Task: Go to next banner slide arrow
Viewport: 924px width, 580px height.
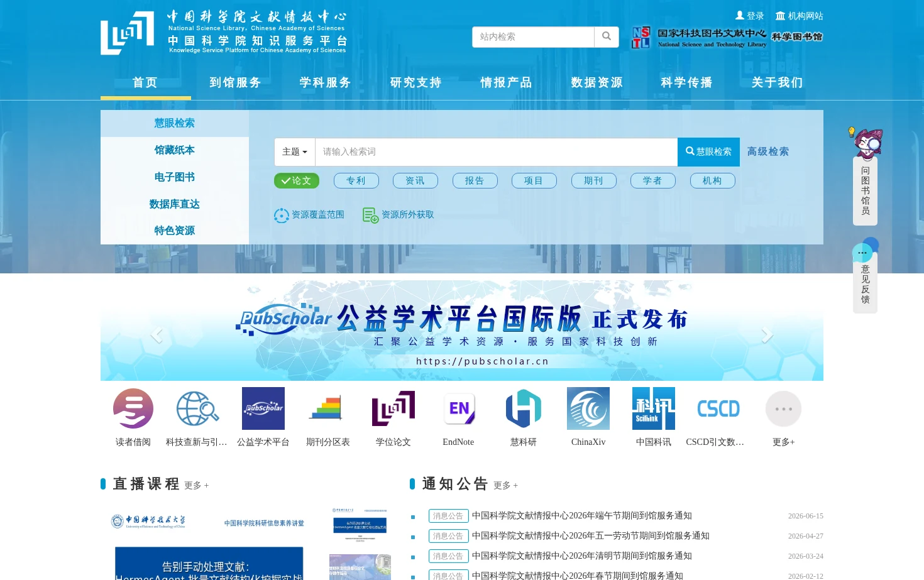Action: [767, 335]
